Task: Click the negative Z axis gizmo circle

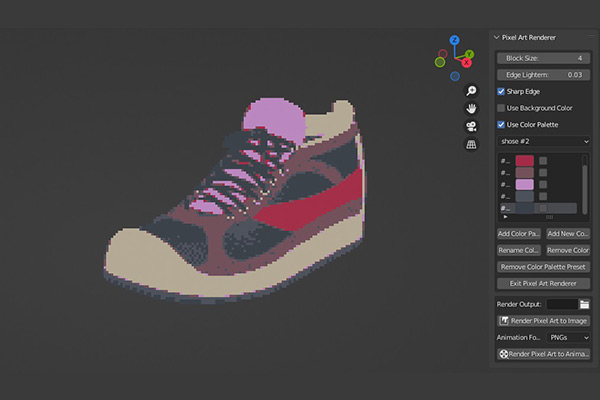Action: [x=455, y=76]
